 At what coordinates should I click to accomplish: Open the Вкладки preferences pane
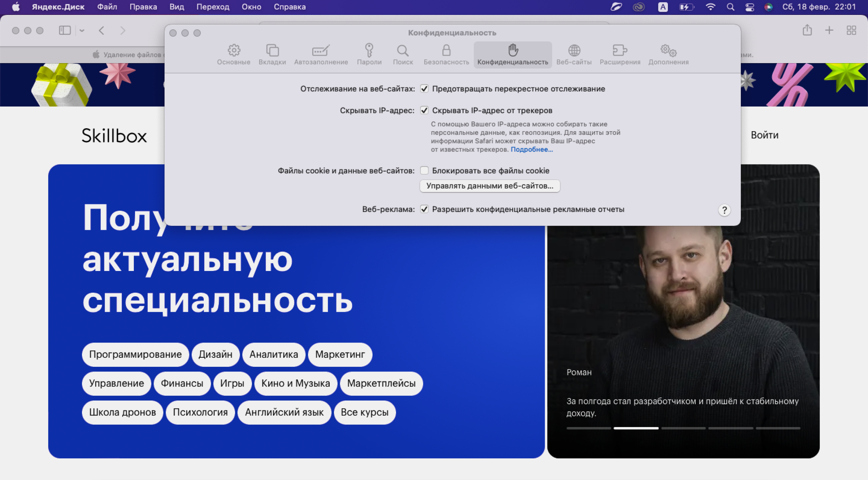click(x=272, y=55)
